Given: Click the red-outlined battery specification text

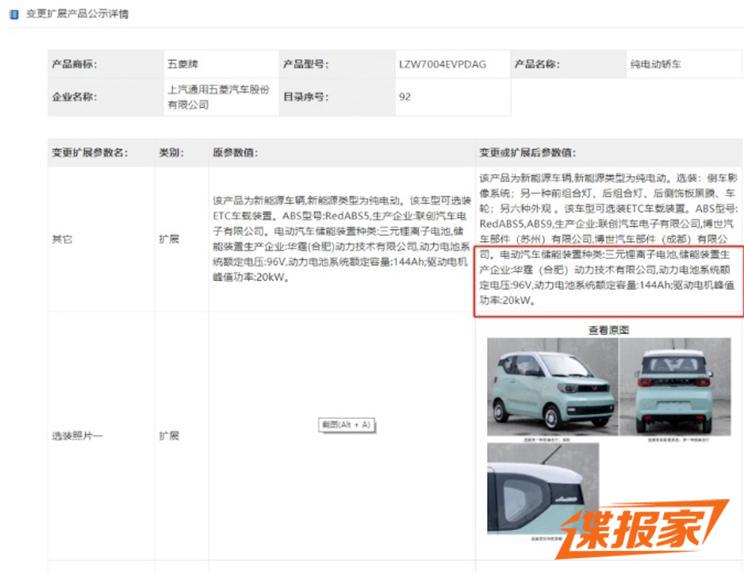Looking at the screenshot, I should click(x=608, y=281).
